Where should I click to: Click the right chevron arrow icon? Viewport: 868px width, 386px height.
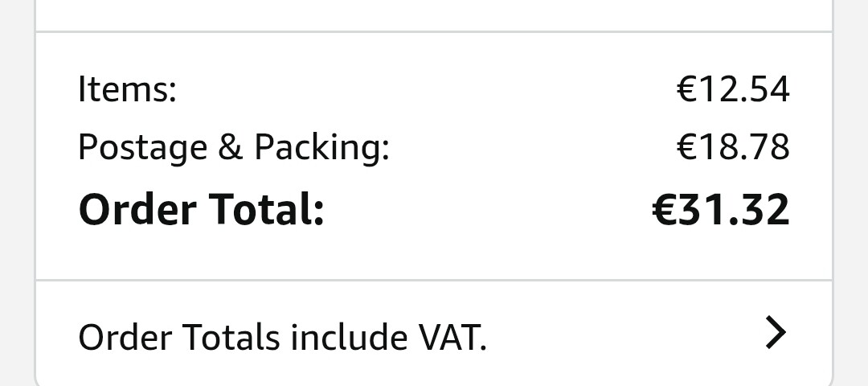point(775,332)
